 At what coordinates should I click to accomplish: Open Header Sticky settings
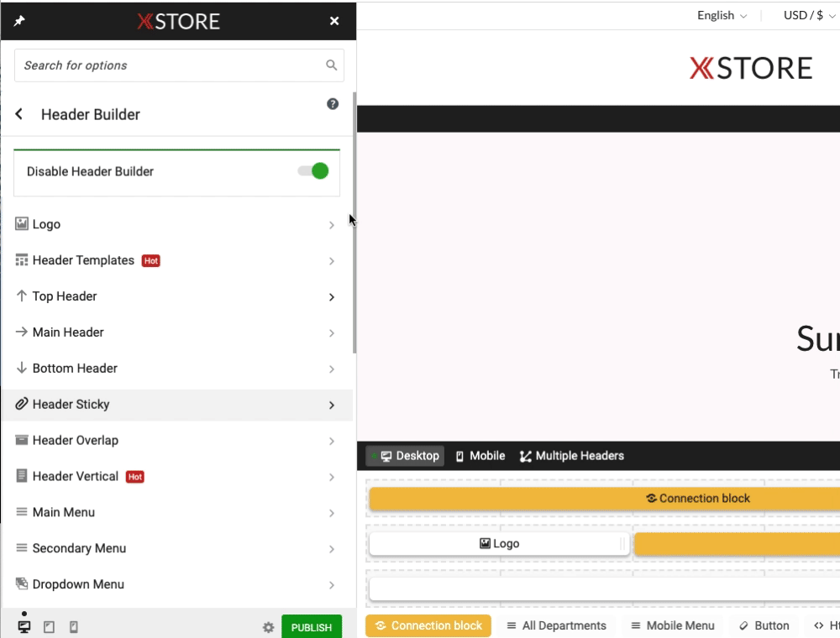tap(176, 405)
